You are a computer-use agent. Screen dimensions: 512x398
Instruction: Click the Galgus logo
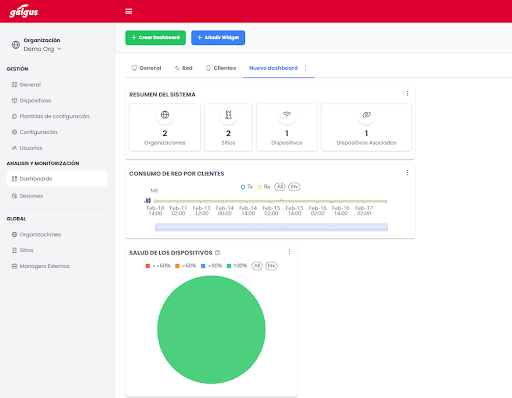point(24,11)
